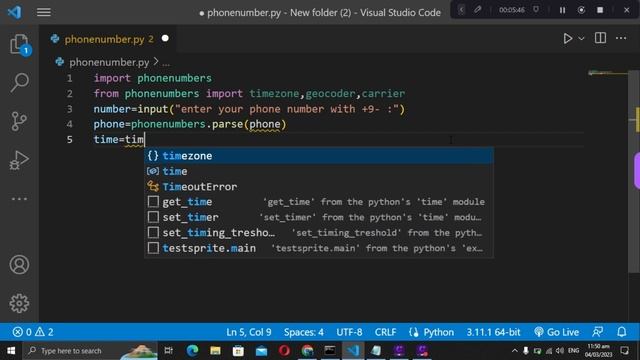Image resolution: width=640 pixels, height=360 pixels.
Task: Expand the run options dropdown arrow
Action: tap(582, 38)
